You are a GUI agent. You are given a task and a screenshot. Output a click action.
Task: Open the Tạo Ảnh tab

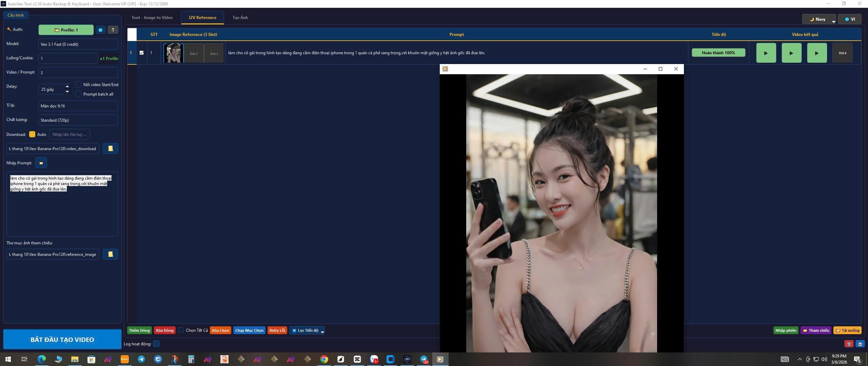click(x=240, y=18)
